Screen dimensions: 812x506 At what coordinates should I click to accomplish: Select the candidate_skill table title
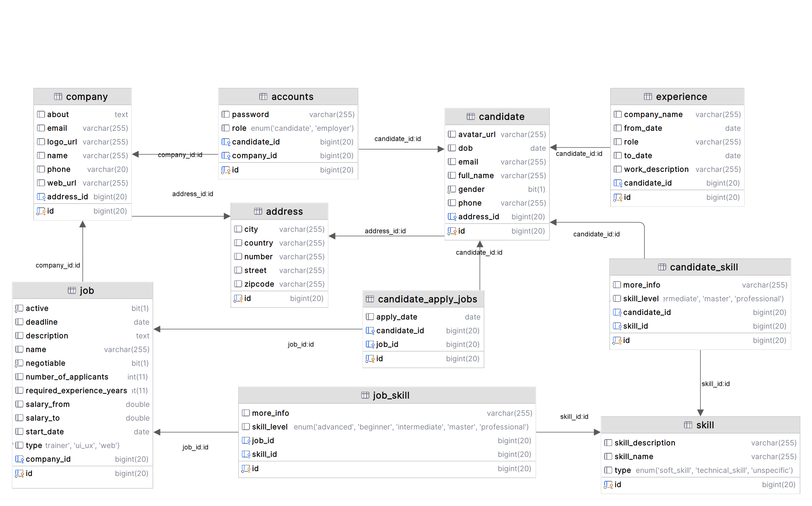(x=704, y=267)
